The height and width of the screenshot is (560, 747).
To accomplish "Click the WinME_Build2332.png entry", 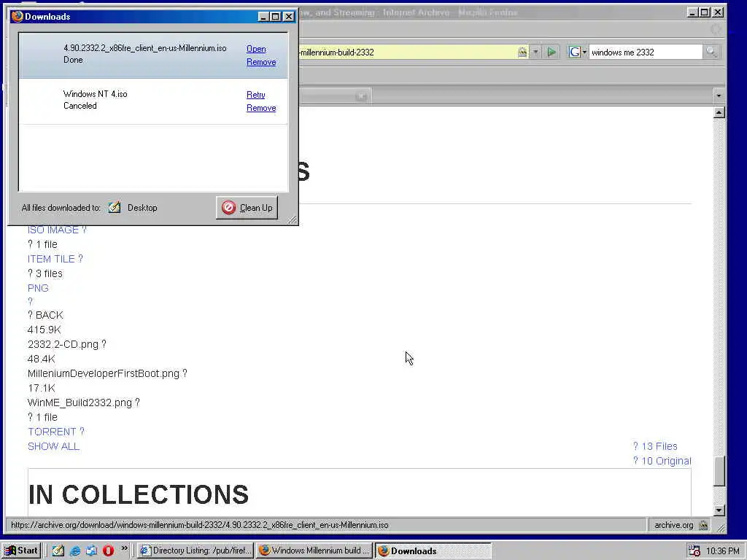I will coord(83,402).
